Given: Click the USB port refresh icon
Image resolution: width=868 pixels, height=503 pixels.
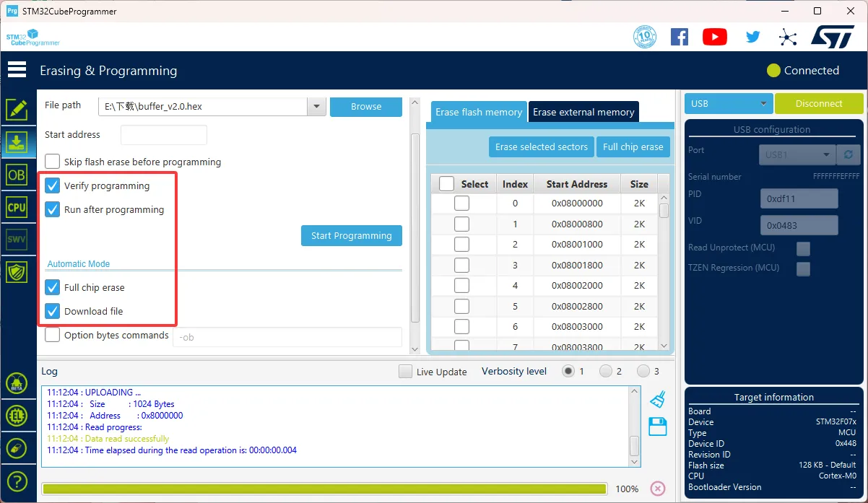Looking at the screenshot, I should 848,154.
